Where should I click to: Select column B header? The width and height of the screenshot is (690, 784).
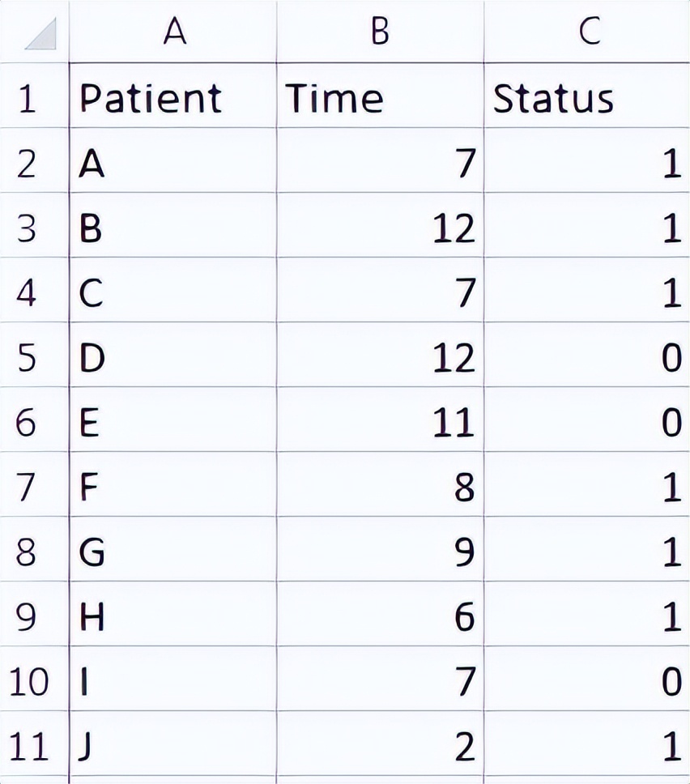(x=380, y=32)
